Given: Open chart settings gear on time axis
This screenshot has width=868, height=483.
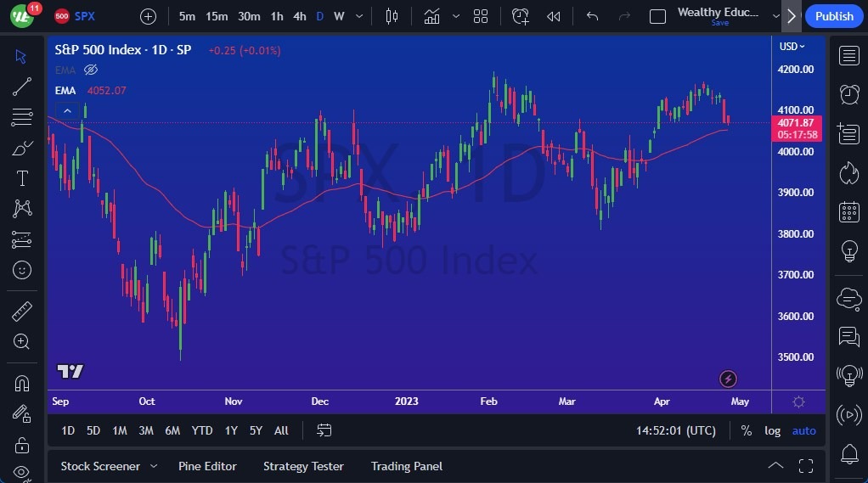Looking at the screenshot, I should pos(798,402).
